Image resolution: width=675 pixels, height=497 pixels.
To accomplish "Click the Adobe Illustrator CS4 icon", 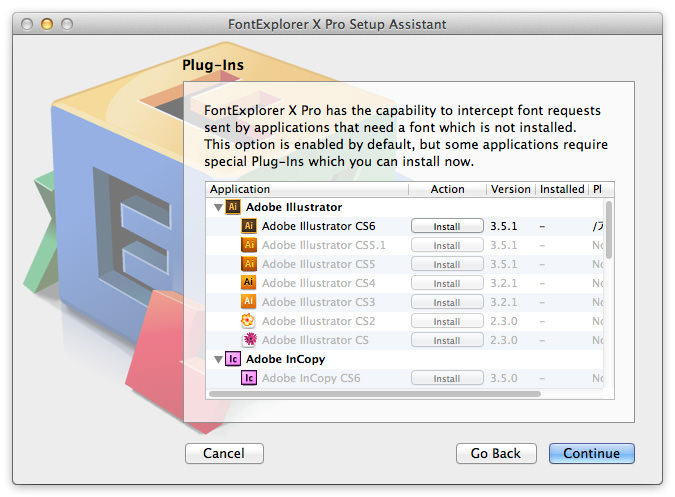I will point(249,283).
